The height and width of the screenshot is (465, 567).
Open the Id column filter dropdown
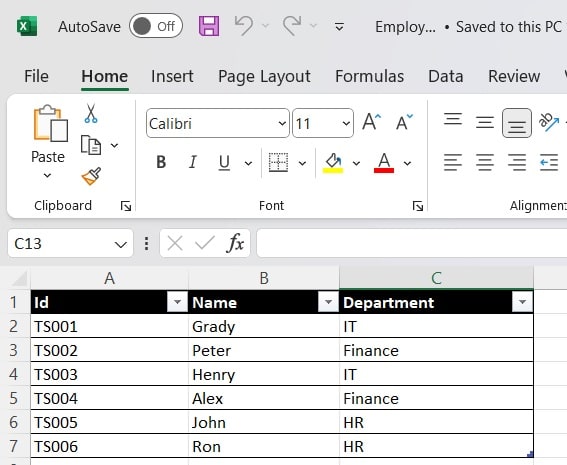(x=177, y=302)
